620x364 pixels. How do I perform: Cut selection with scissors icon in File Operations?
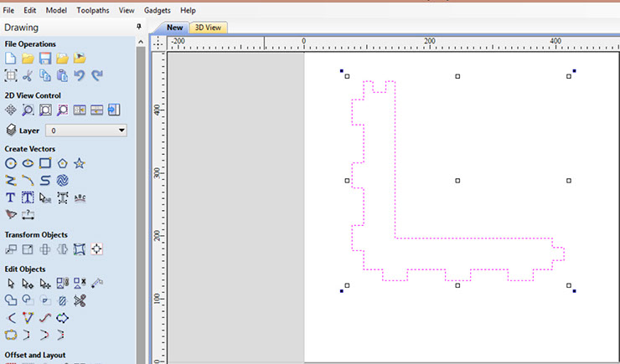click(28, 75)
